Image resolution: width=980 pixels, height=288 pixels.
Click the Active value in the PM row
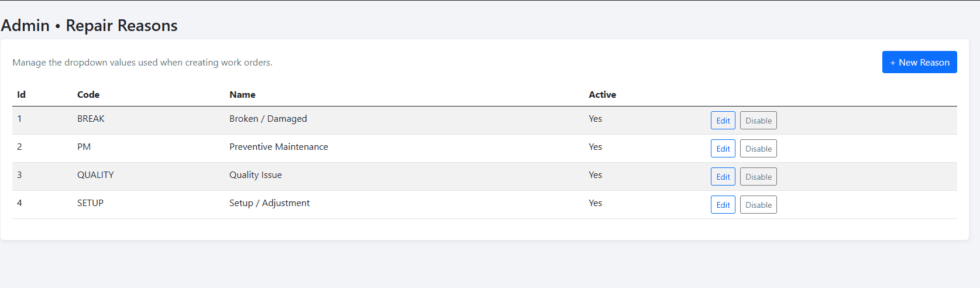(x=595, y=147)
